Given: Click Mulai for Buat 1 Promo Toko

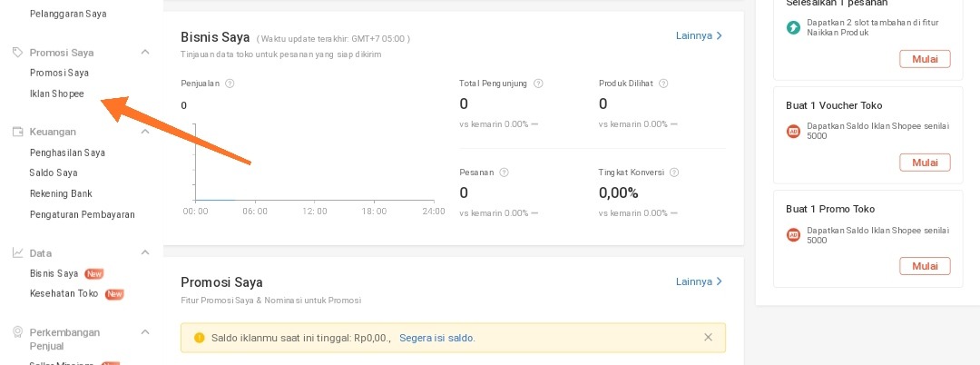Looking at the screenshot, I should 925,266.
